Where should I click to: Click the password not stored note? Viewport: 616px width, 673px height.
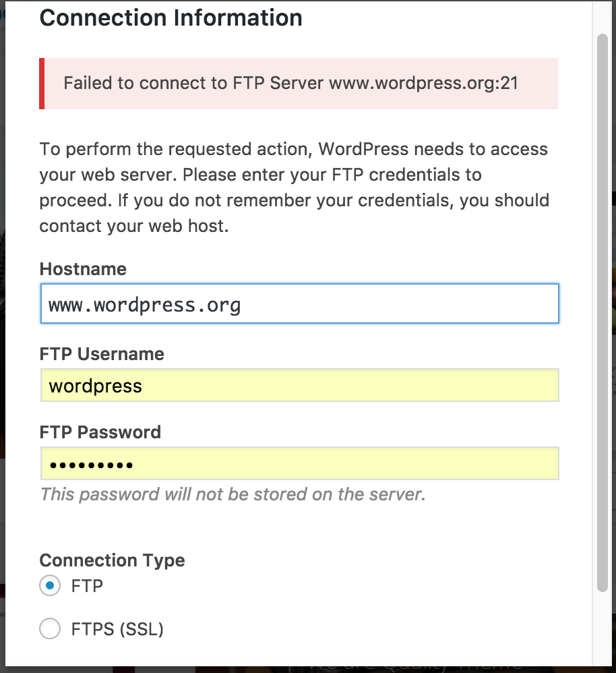tap(233, 494)
